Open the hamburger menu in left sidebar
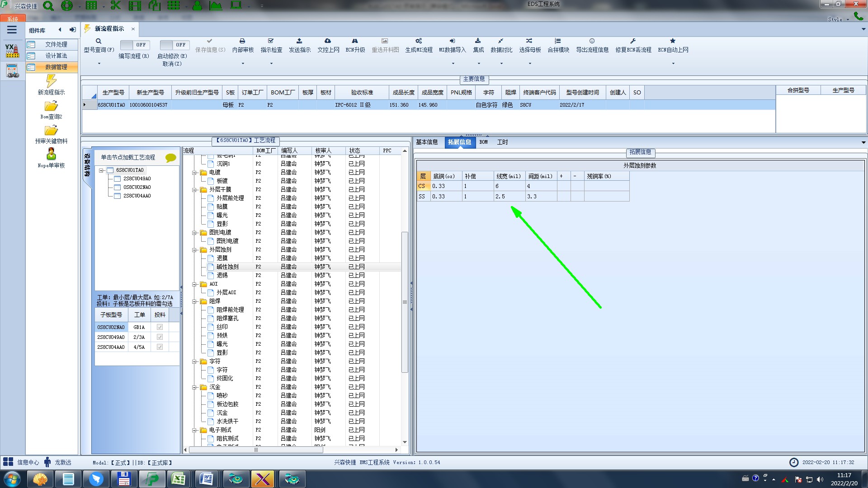This screenshot has height=488, width=868. point(12,30)
